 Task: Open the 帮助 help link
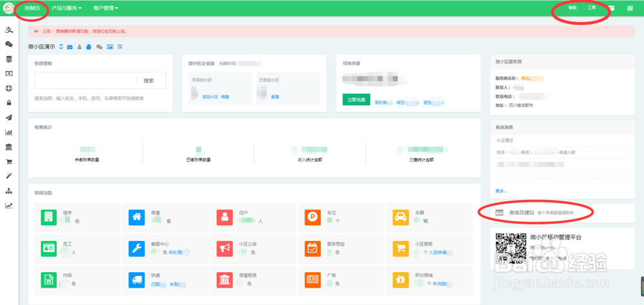click(x=572, y=8)
